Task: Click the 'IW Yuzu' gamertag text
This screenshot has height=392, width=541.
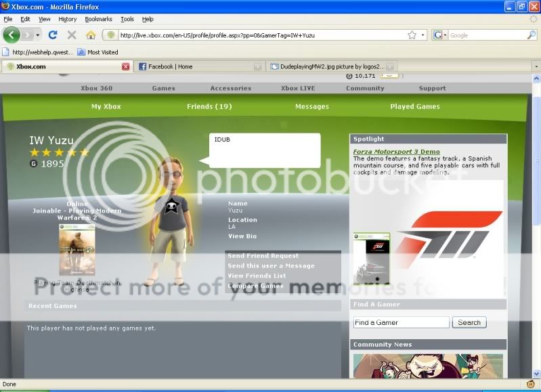Action: point(51,140)
